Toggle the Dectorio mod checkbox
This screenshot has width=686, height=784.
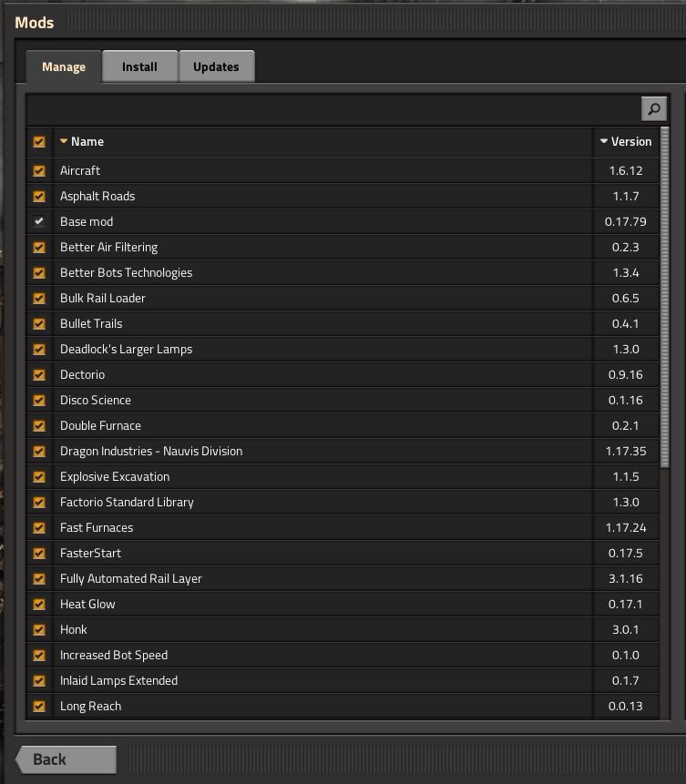click(39, 374)
